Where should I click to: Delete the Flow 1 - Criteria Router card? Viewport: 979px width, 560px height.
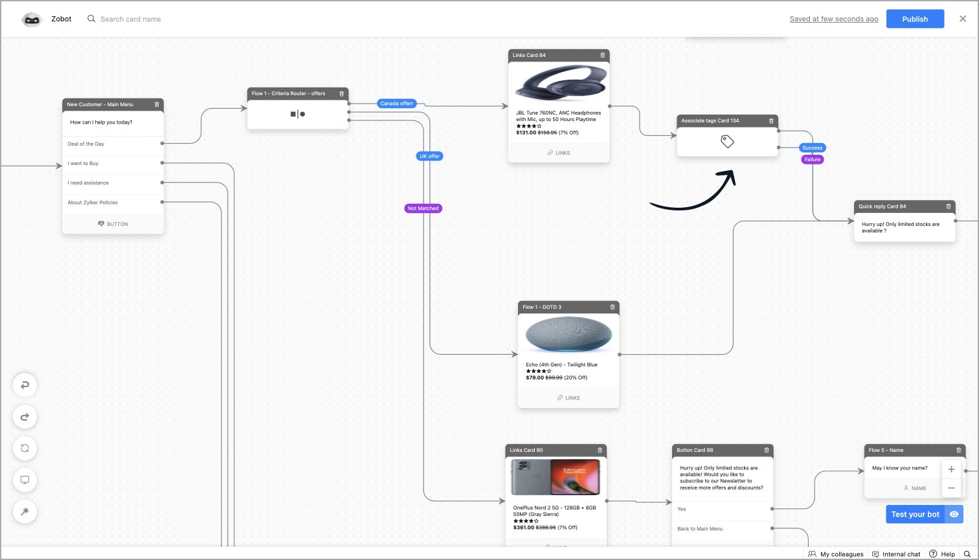pos(342,93)
